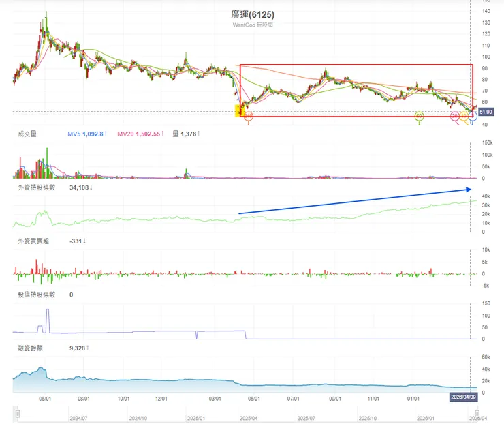Viewport: 504px width, 424px height.
Task: Click the 2026/01 navigator label
Action: point(426,419)
